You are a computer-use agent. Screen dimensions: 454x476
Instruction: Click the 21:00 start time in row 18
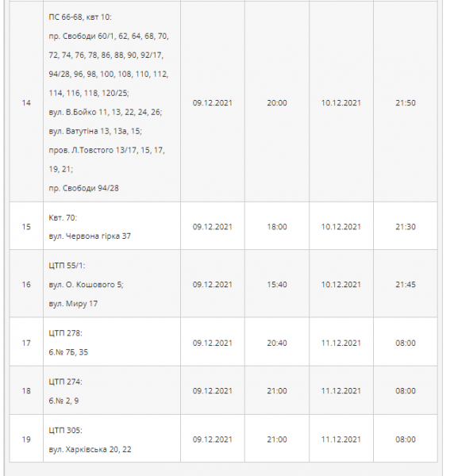(277, 390)
